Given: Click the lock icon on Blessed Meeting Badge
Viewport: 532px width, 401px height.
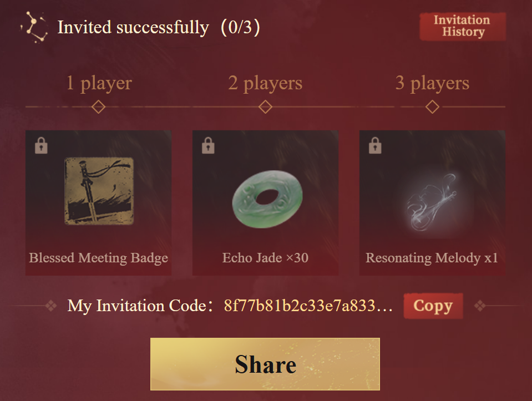Looking at the screenshot, I should (41, 145).
